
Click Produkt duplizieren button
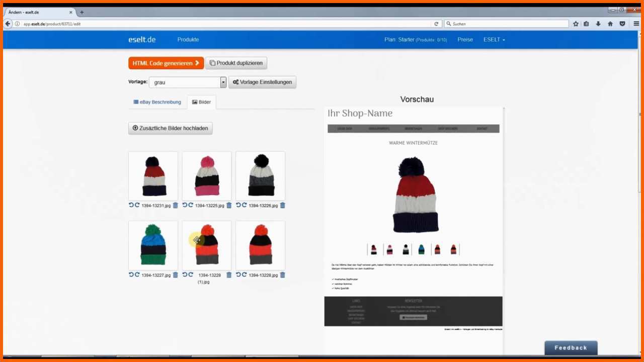pyautogui.click(x=236, y=63)
